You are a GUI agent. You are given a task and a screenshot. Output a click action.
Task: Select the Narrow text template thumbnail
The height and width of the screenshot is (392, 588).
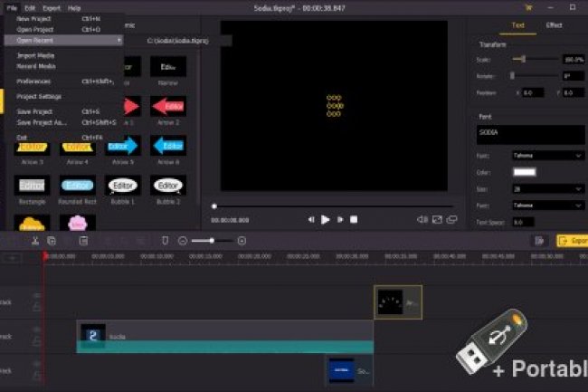click(x=168, y=67)
